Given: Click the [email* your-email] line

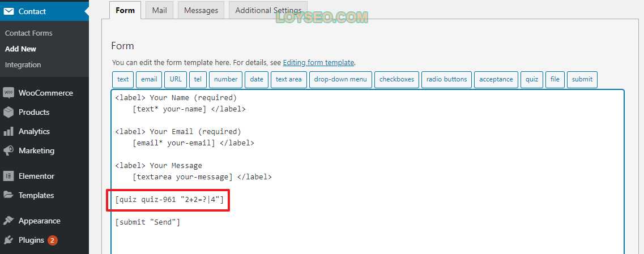Looking at the screenshot, I should coord(193,143).
